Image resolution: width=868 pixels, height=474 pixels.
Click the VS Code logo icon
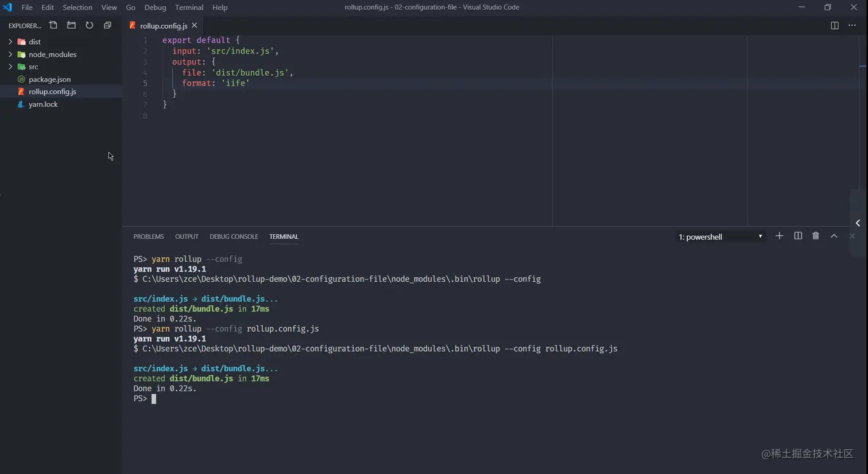[x=7, y=7]
